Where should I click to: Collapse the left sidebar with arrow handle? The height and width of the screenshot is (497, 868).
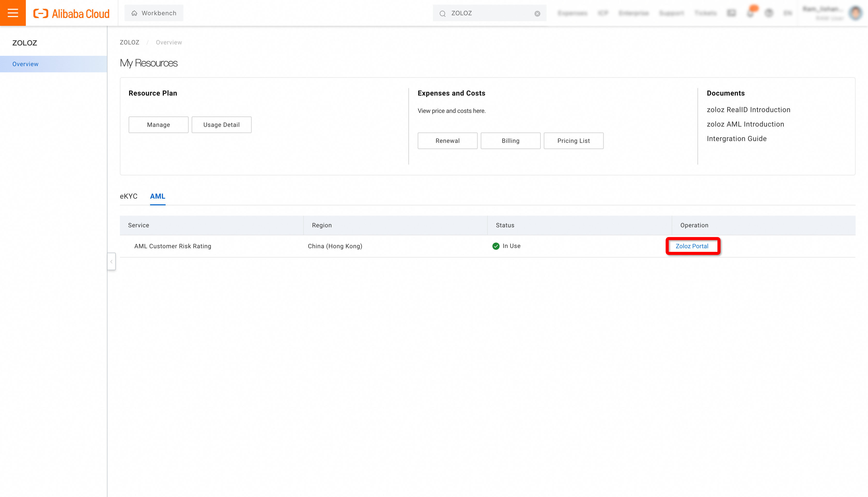click(111, 261)
